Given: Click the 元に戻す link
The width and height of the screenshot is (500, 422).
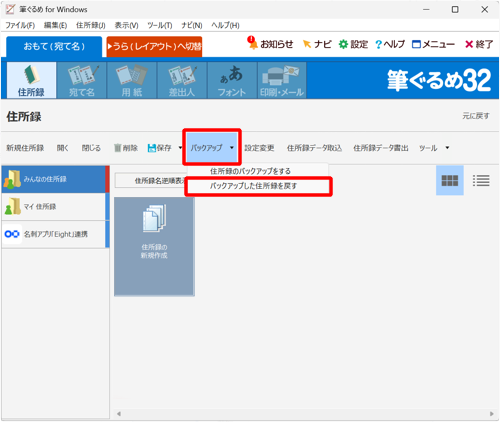Looking at the screenshot, I should pyautogui.click(x=476, y=116).
